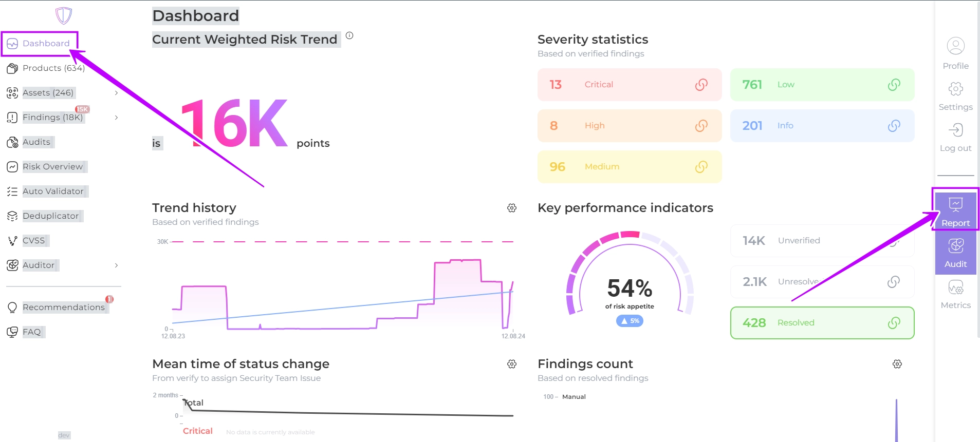The width and height of the screenshot is (980, 442).
Task: Click the Profile avatar icon
Action: pos(955,46)
